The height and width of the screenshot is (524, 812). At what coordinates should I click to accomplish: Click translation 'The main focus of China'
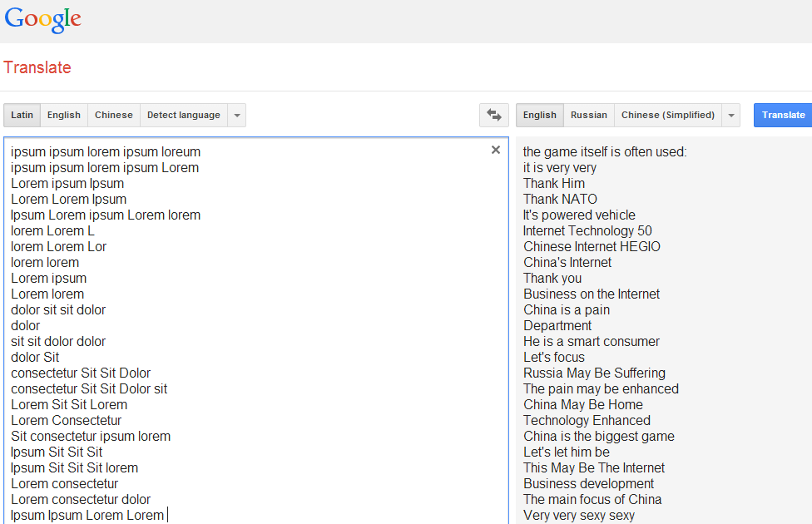[592, 499]
